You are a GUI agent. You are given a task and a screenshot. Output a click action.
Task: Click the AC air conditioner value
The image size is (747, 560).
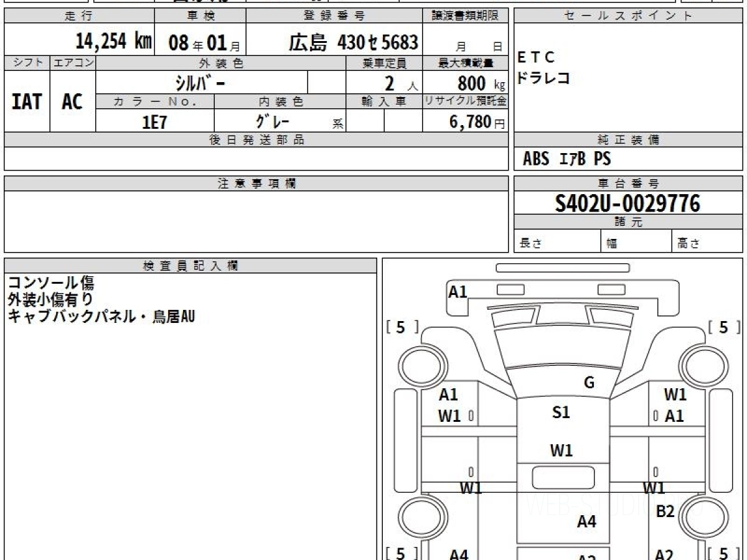(x=72, y=102)
